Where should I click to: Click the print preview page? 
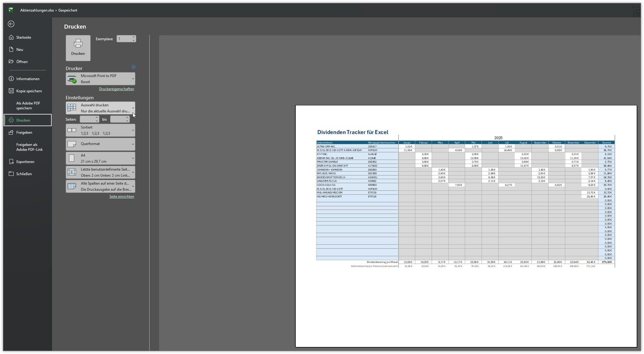pos(466,226)
